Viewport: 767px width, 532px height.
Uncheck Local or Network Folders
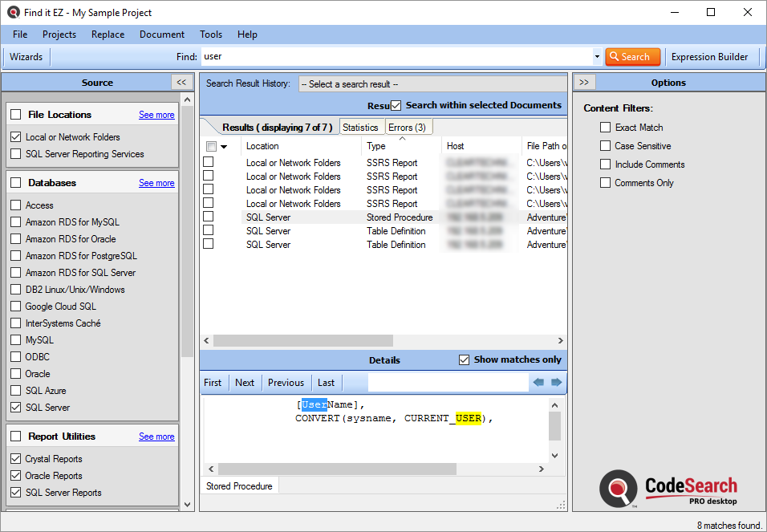point(16,137)
